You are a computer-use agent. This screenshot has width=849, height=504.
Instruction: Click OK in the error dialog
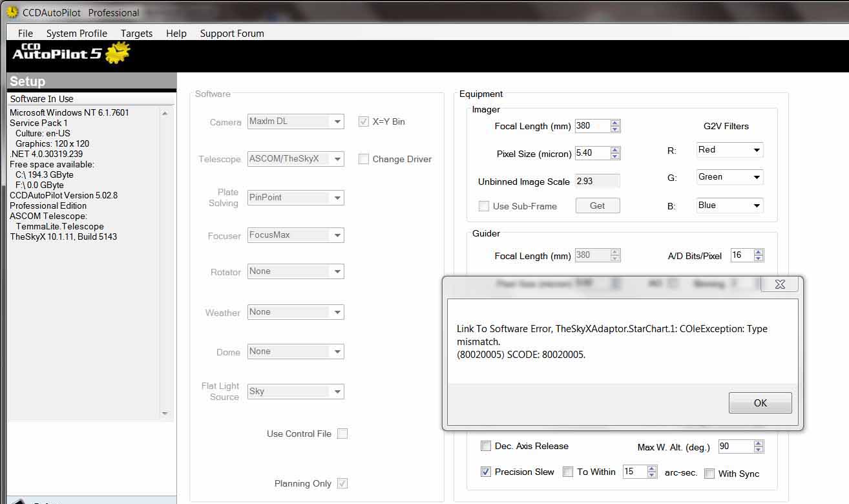pos(760,403)
